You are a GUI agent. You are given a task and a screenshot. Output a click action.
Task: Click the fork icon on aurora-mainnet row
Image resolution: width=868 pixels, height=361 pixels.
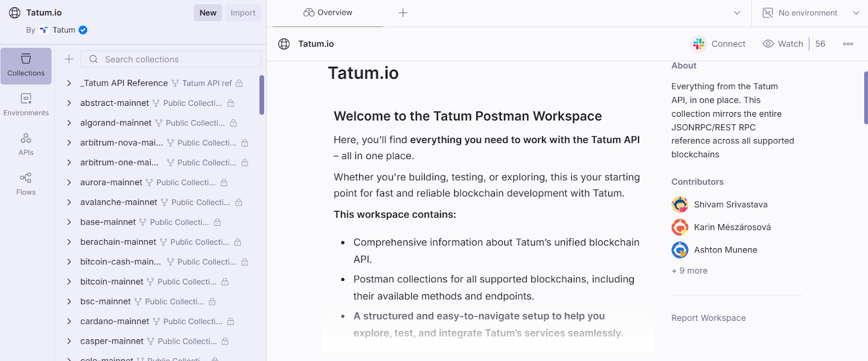click(x=149, y=182)
